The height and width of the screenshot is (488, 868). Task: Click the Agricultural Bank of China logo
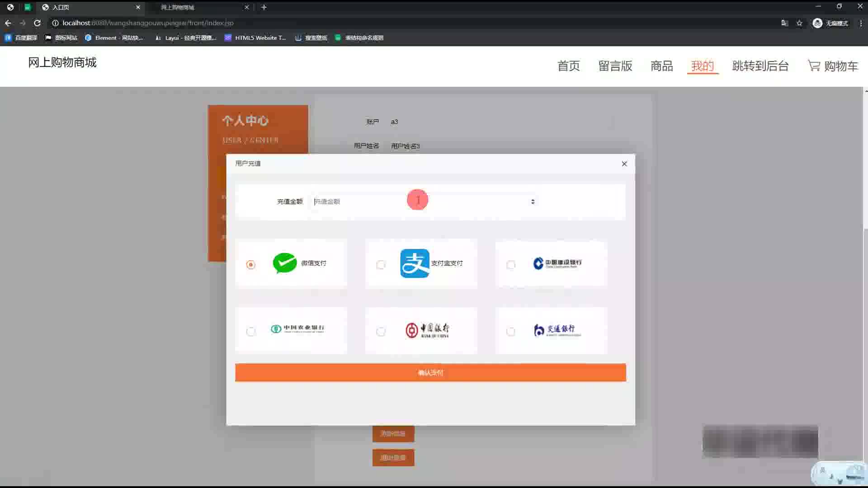pos(297,328)
